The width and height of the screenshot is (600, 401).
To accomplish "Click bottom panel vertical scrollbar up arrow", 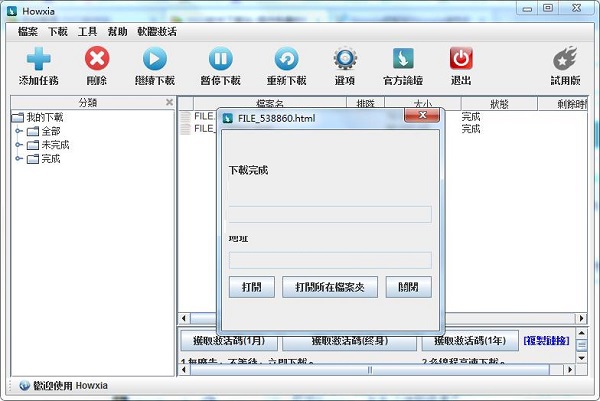I will click(582, 333).
